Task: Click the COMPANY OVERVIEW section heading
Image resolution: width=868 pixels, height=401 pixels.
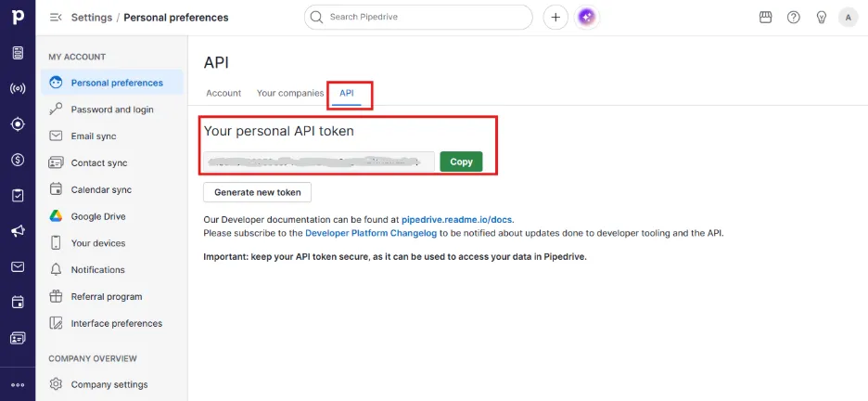Action: click(x=93, y=358)
